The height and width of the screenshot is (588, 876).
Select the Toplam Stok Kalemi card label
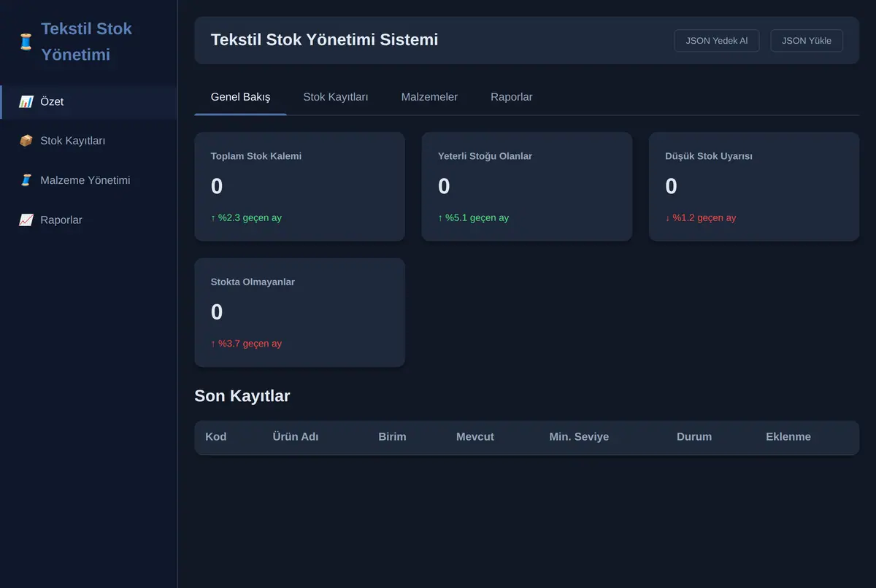pyautogui.click(x=256, y=156)
